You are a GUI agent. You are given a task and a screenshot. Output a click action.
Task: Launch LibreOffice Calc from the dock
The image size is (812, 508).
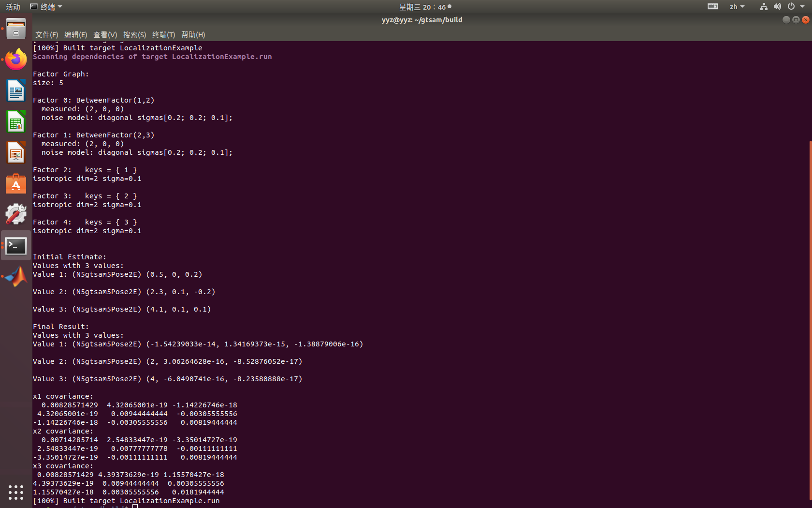tap(16, 121)
